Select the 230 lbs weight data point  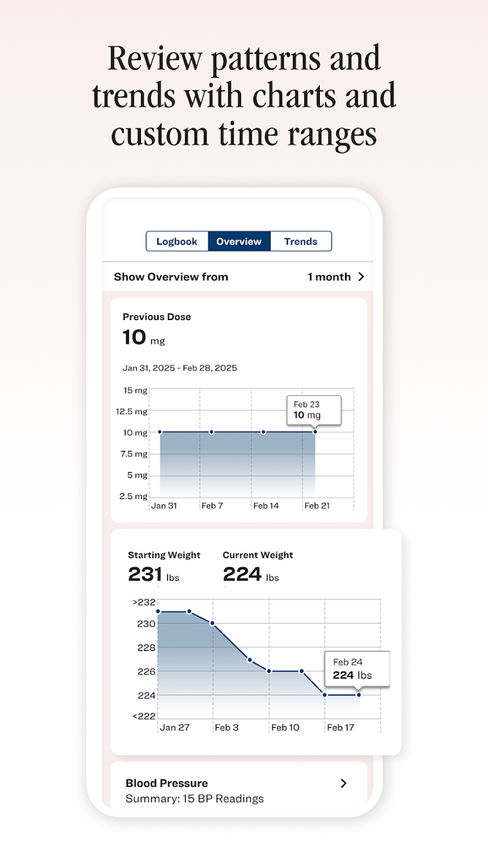click(x=212, y=623)
